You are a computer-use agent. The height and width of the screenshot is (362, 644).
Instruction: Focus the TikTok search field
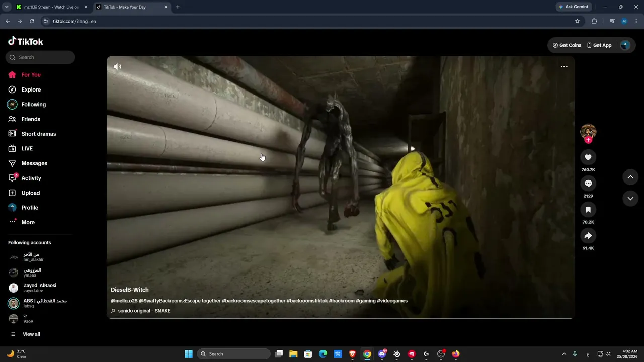[40, 57]
